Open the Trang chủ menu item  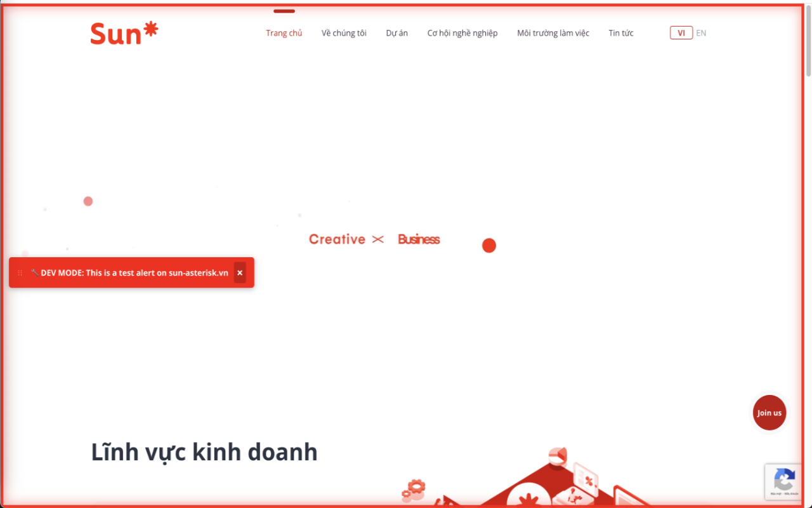[284, 33]
